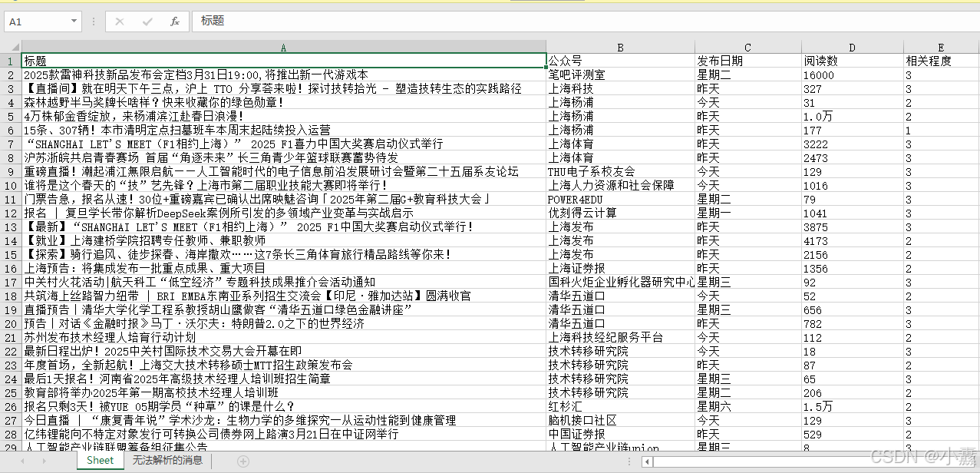Click title cell starting 【探索】骑行追风
Screen dimensions: 980x473
tap(283, 254)
